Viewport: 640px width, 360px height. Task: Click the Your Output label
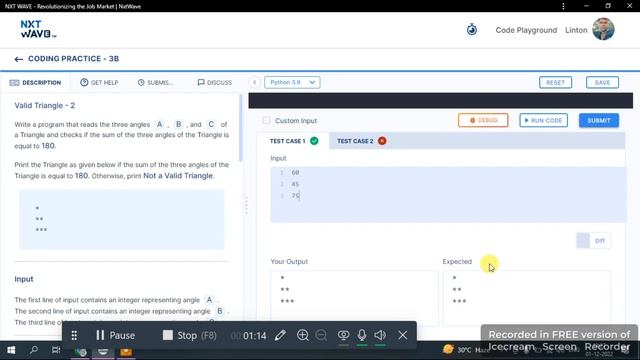pyautogui.click(x=289, y=262)
